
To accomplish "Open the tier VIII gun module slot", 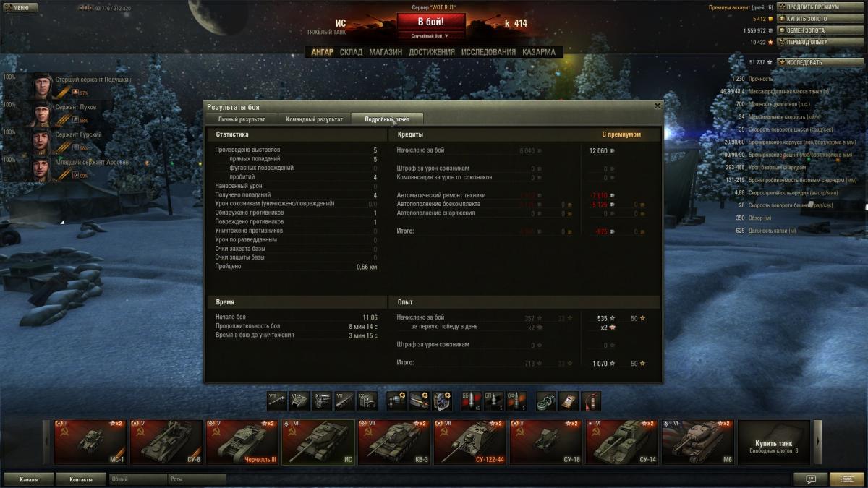I will tap(277, 401).
